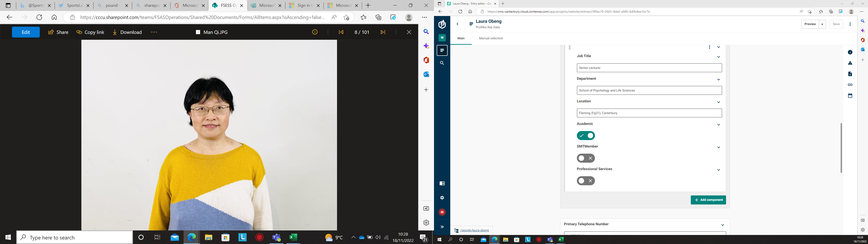
Task: Go to the next image
Action: tap(383, 32)
